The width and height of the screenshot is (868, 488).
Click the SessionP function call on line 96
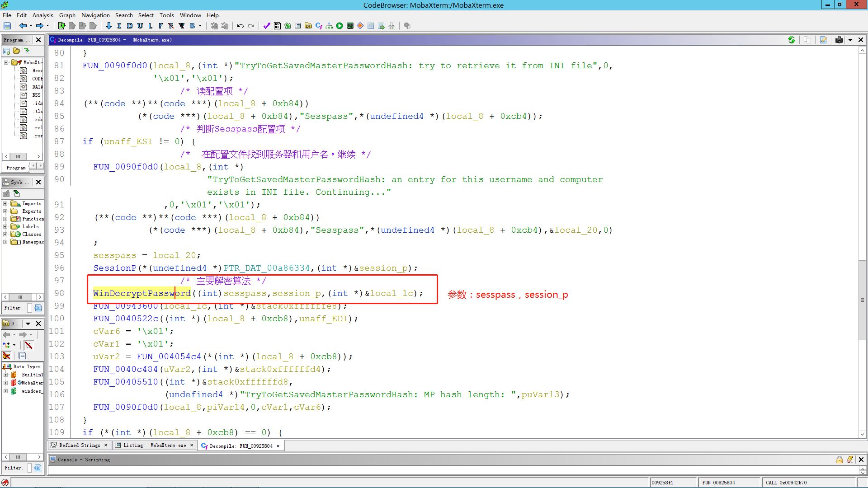point(115,268)
